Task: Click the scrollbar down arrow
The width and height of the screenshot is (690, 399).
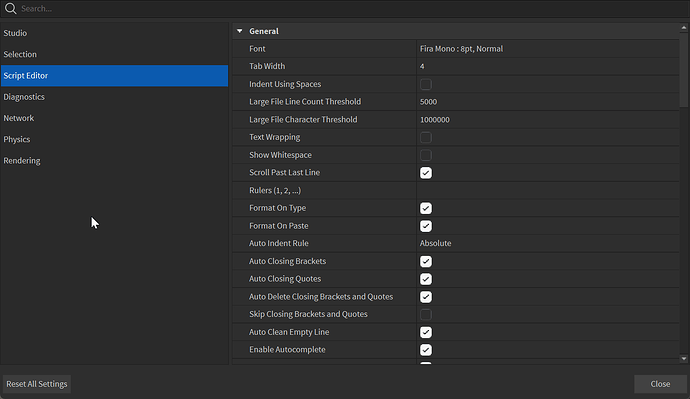Action: tap(683, 359)
